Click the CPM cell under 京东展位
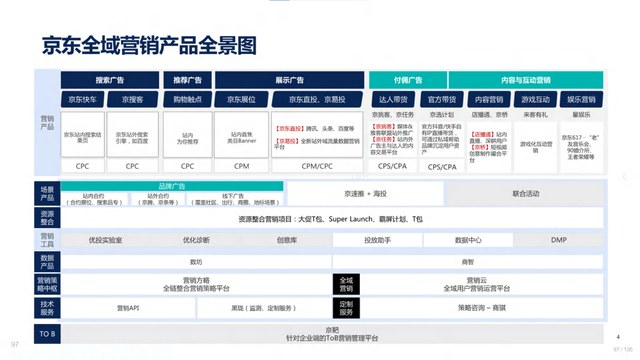The width and height of the screenshot is (640, 360). tap(241, 166)
